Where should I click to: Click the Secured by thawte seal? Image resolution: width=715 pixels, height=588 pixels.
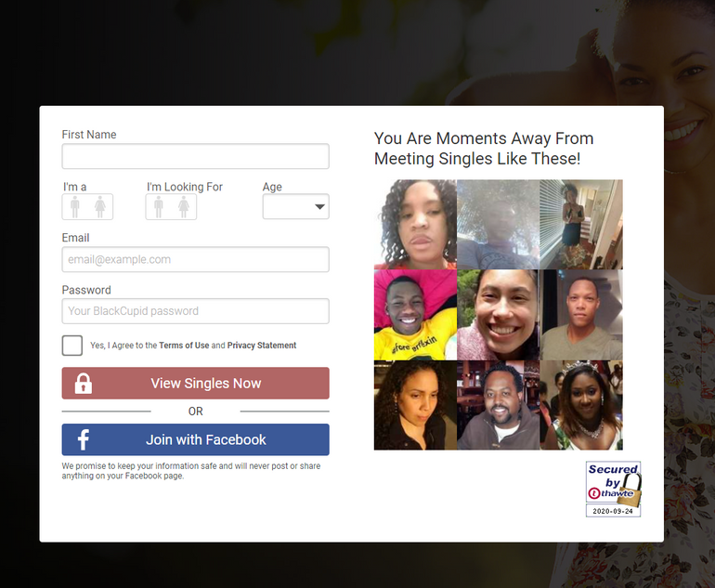tap(613, 489)
